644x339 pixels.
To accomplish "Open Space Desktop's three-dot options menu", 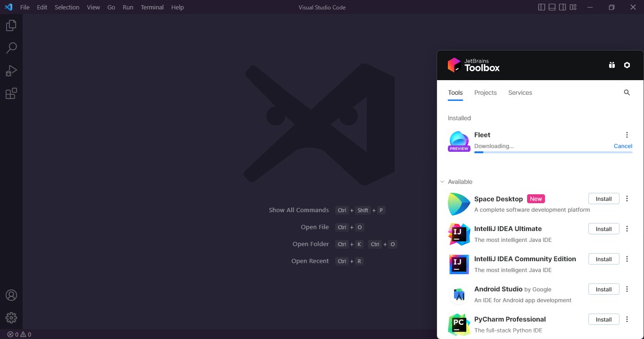I will 627,198.
